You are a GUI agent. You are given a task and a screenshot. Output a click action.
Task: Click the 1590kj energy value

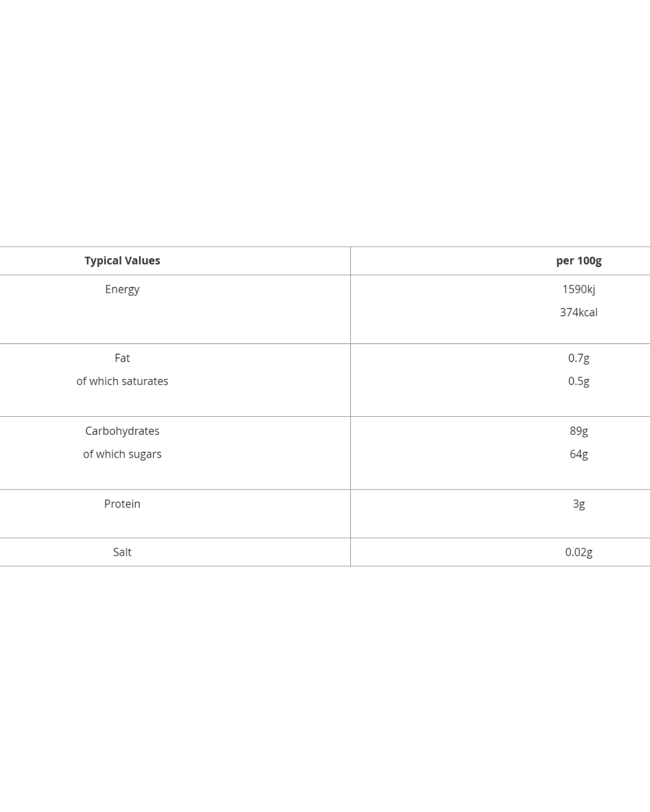click(x=578, y=289)
